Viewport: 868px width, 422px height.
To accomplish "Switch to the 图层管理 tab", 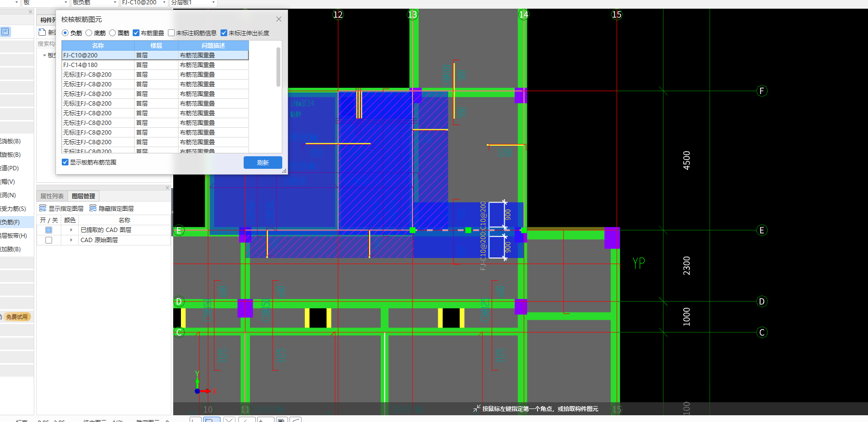I will (83, 196).
